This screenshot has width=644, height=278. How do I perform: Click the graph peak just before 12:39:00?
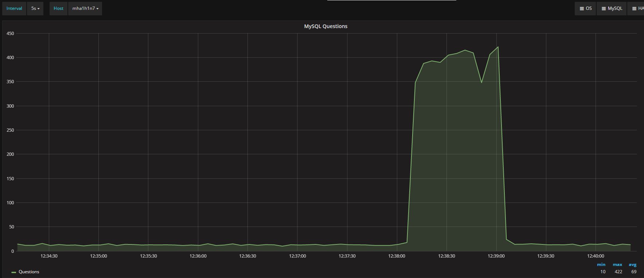click(x=498, y=47)
